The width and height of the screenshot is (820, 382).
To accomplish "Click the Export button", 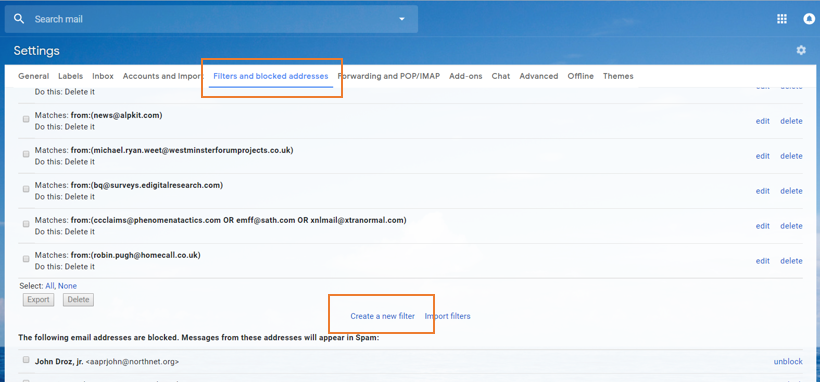I will tap(38, 300).
